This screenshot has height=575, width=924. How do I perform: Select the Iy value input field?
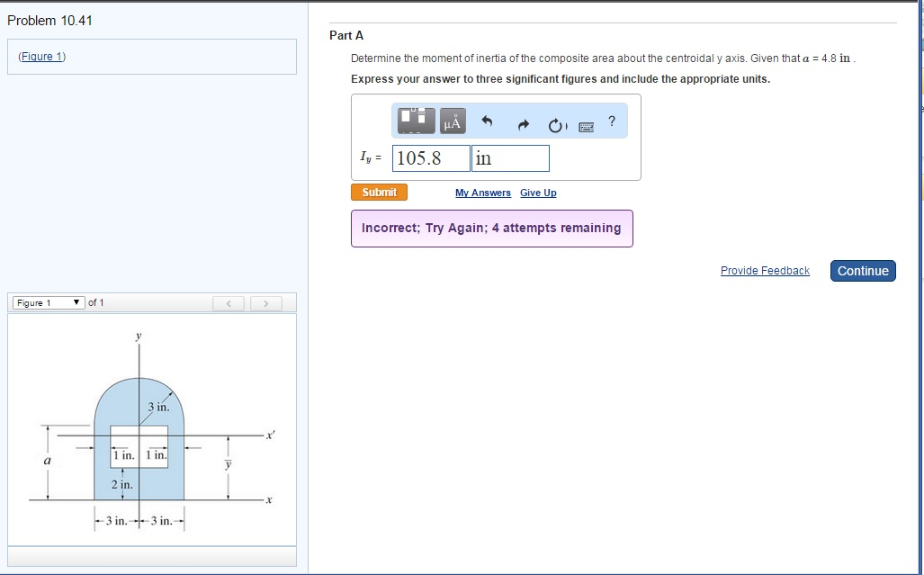[430, 157]
